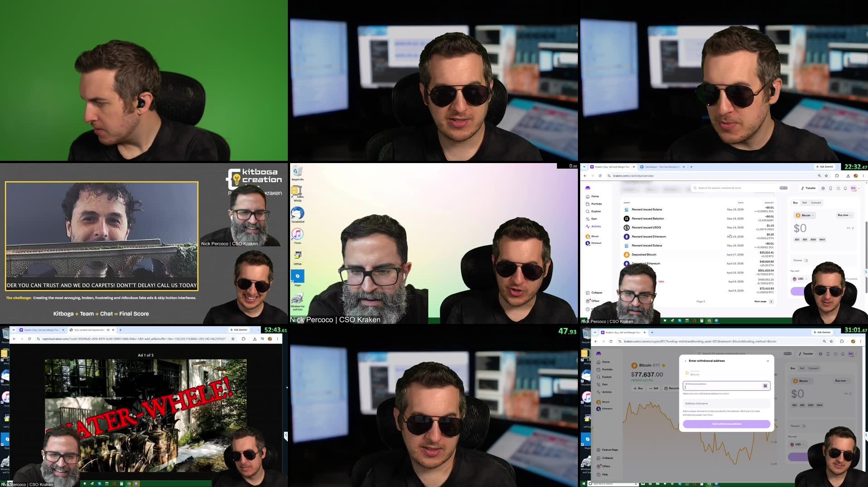Expand the Bitcoin asset dropdown on the activity overview page
Screen dimensions: 868x487
[x=805, y=215]
